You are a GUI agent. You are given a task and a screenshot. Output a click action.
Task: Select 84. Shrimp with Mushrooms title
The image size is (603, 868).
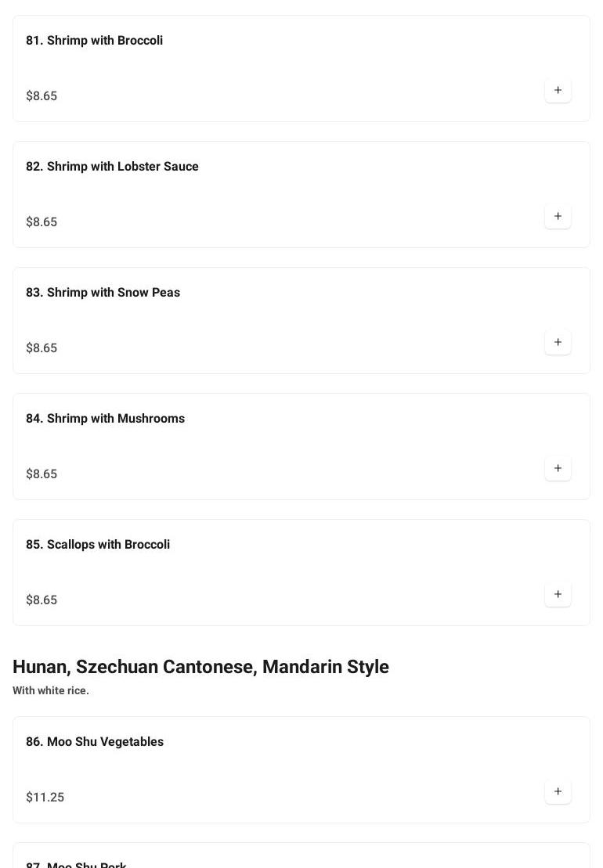click(105, 419)
